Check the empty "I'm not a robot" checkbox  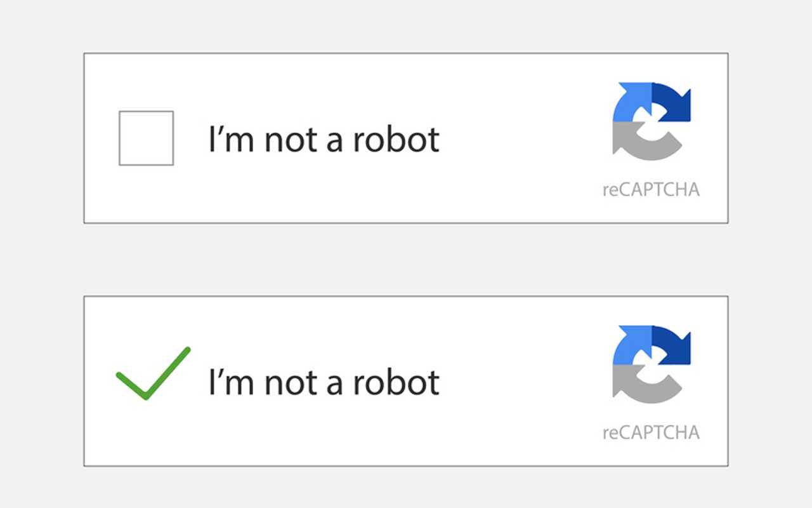coord(146,138)
